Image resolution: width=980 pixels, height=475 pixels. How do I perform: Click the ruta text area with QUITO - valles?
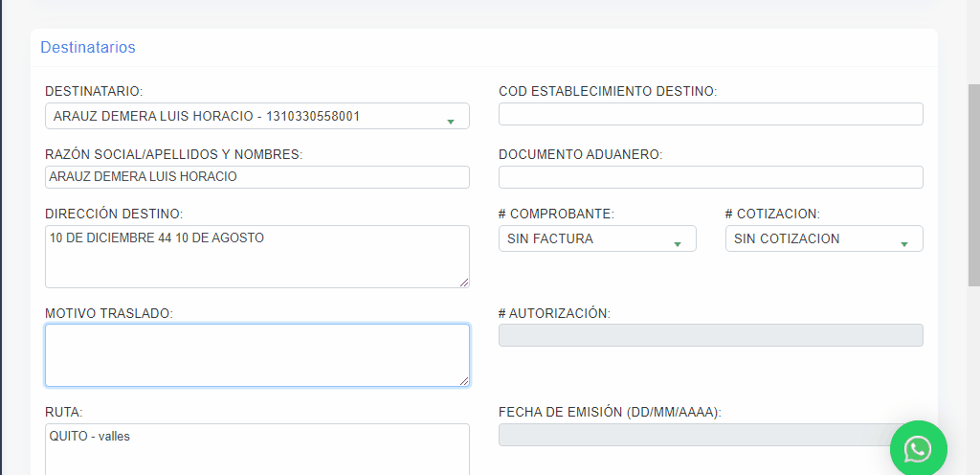point(256,448)
